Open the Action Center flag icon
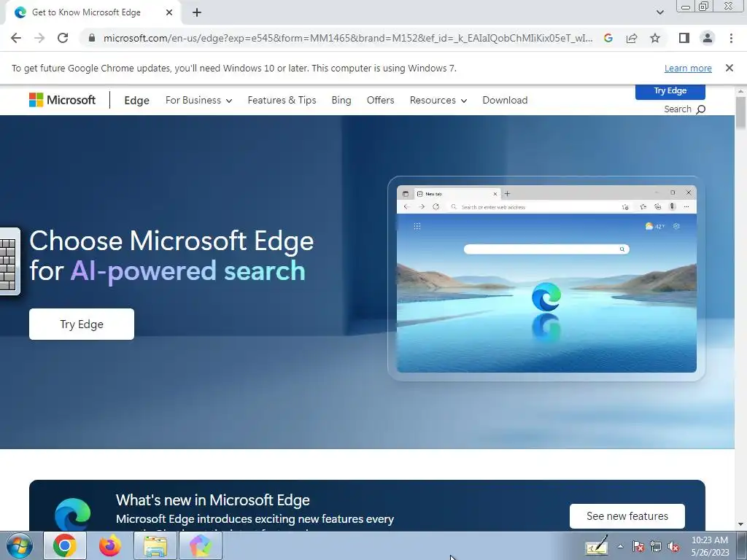This screenshot has width=747, height=560. point(638,546)
